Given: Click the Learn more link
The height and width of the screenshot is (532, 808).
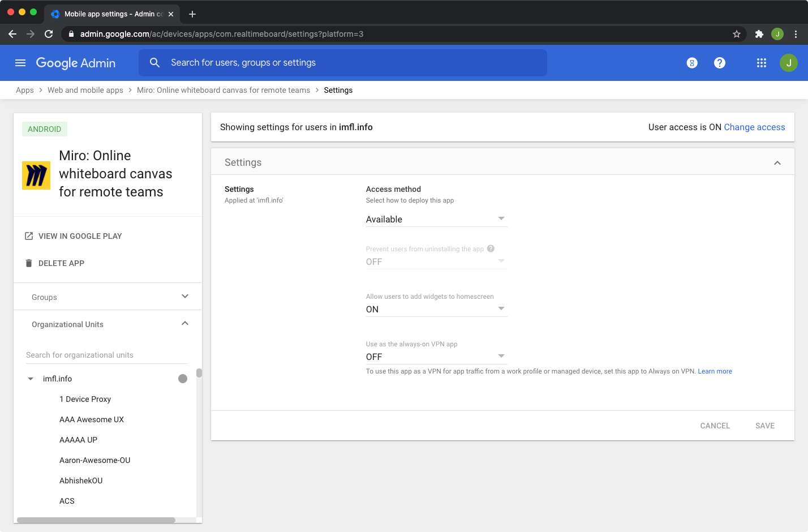Looking at the screenshot, I should [x=715, y=371].
